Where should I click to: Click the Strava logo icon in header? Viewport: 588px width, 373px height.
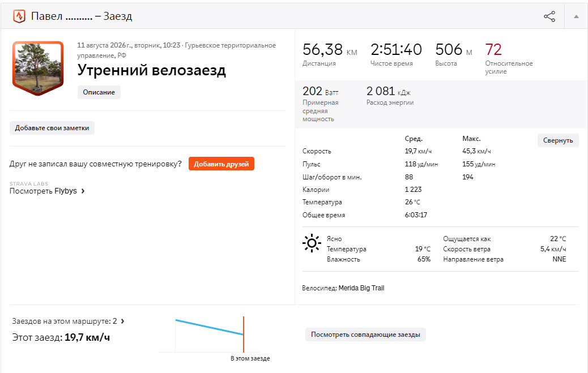coord(19,16)
